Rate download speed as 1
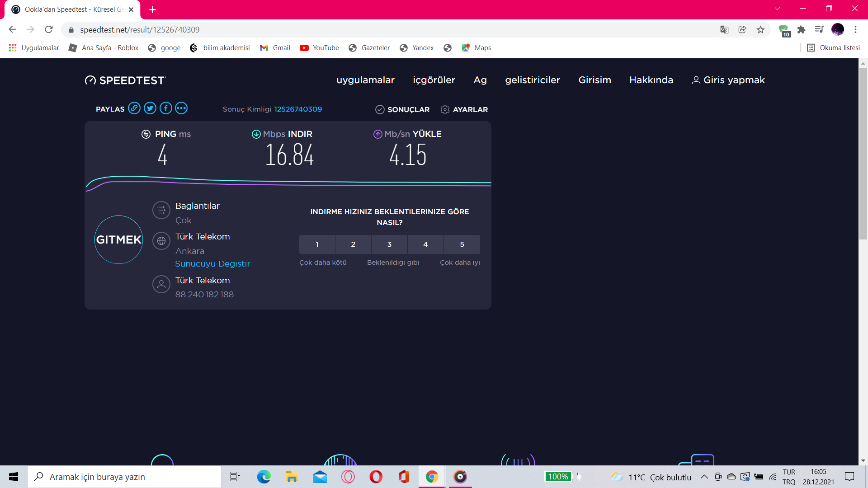This screenshot has height=488, width=868. [317, 244]
